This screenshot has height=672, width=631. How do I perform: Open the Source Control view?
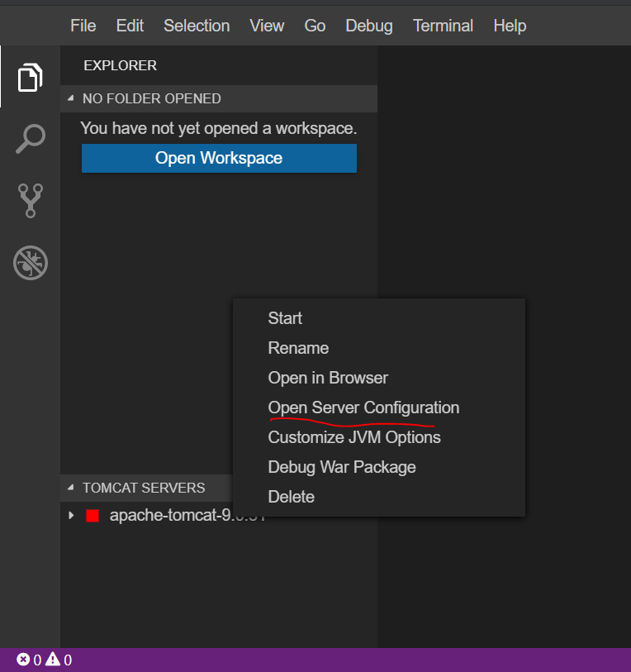click(30, 201)
